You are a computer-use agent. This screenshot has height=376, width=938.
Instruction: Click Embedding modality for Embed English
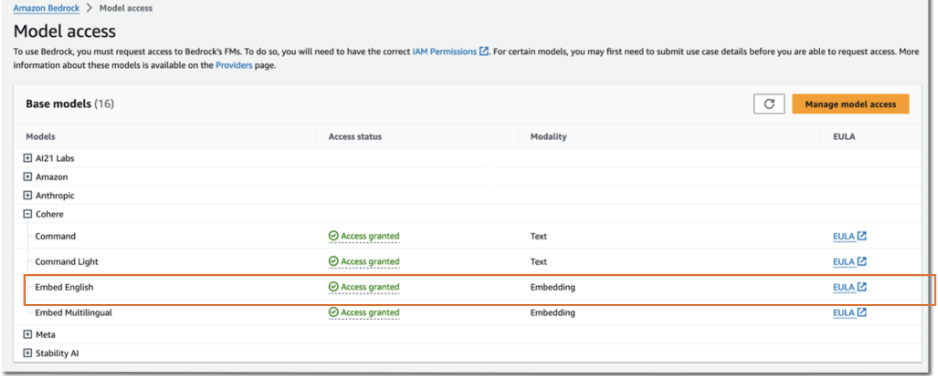553,287
